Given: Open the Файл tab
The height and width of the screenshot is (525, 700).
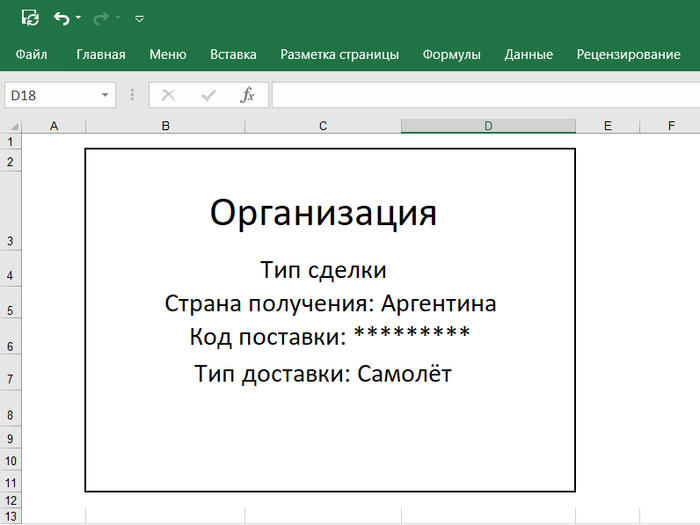Looking at the screenshot, I should tap(32, 55).
